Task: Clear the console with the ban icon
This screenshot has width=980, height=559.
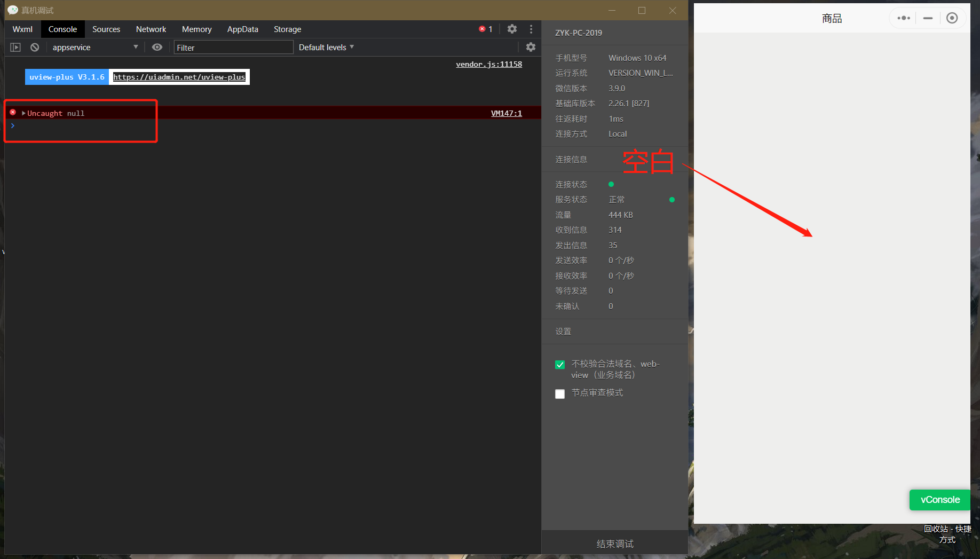Action: coord(35,48)
